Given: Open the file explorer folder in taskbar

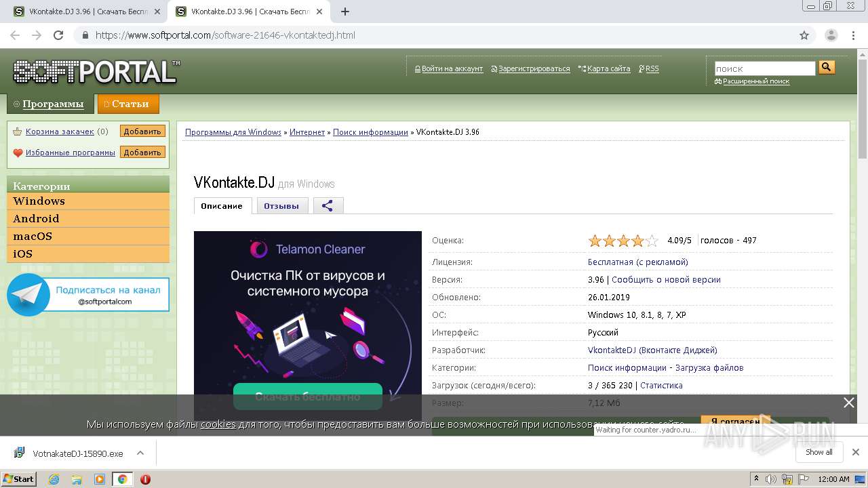Looking at the screenshot, I should tap(77, 479).
